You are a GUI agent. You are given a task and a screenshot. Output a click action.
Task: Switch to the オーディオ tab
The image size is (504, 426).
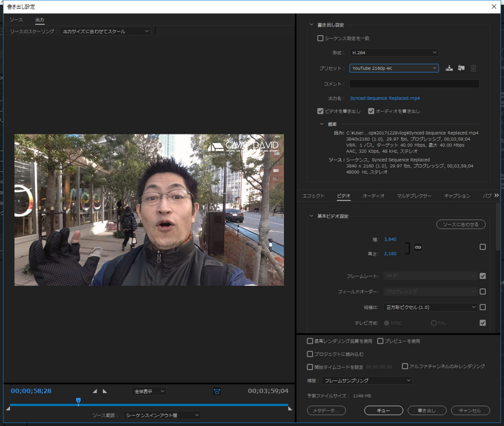click(x=373, y=196)
